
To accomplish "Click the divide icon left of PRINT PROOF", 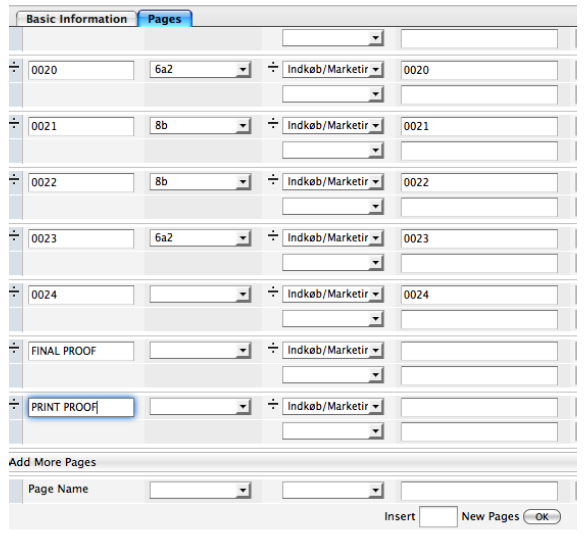I will point(14,405).
